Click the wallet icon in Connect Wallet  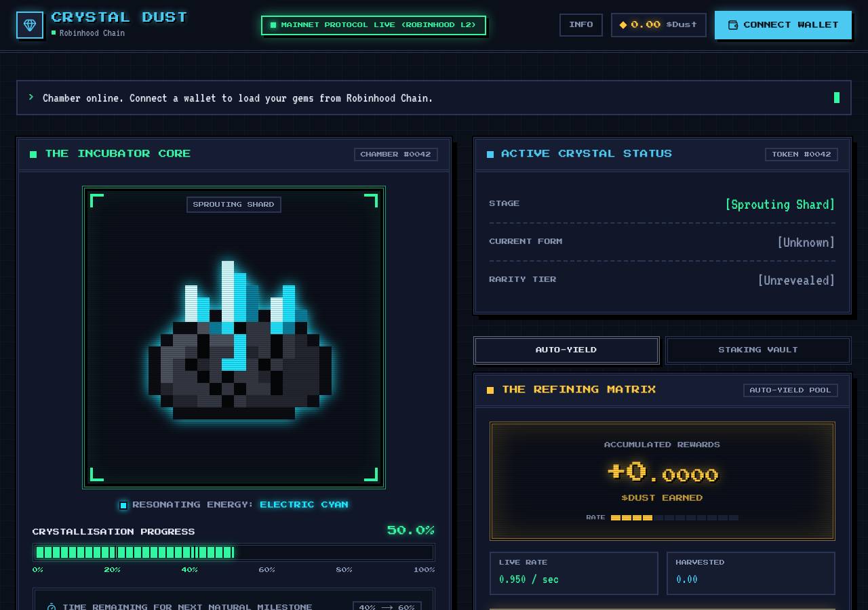point(733,25)
